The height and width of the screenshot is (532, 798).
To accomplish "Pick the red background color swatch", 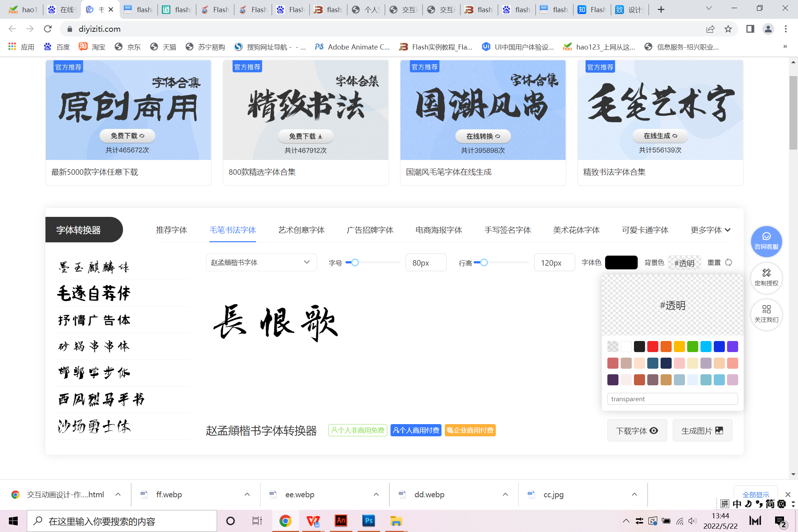I will 652,347.
